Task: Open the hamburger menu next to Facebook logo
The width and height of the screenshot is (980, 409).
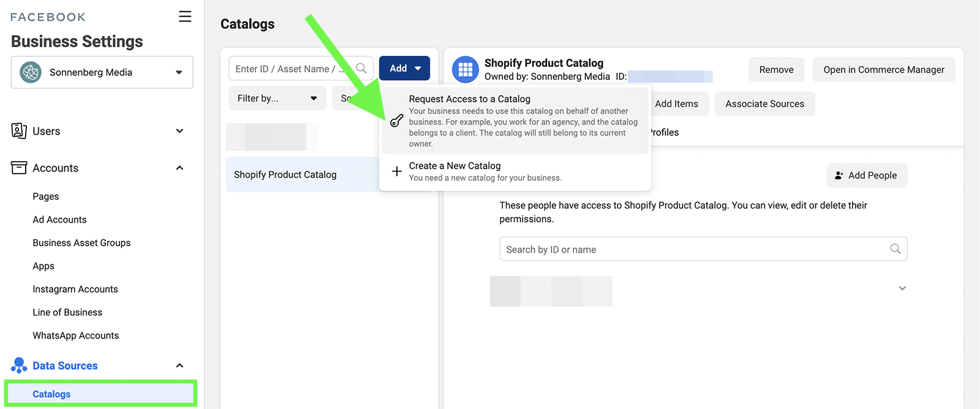Action: pos(185,17)
